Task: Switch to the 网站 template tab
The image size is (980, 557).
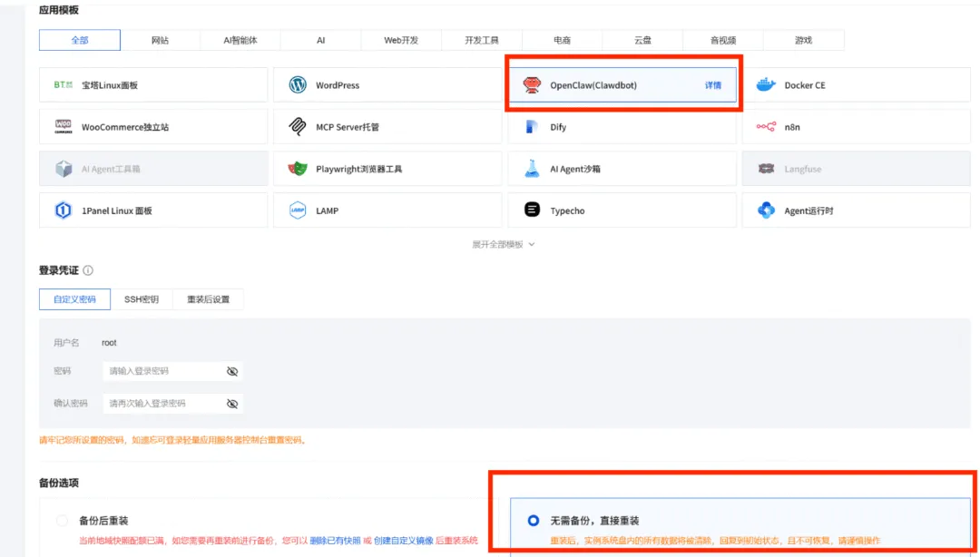Action: (x=160, y=40)
